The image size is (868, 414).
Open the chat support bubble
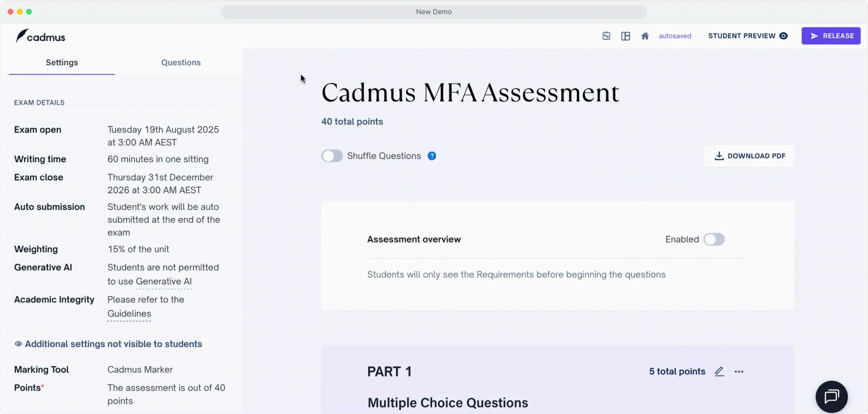[831, 396]
